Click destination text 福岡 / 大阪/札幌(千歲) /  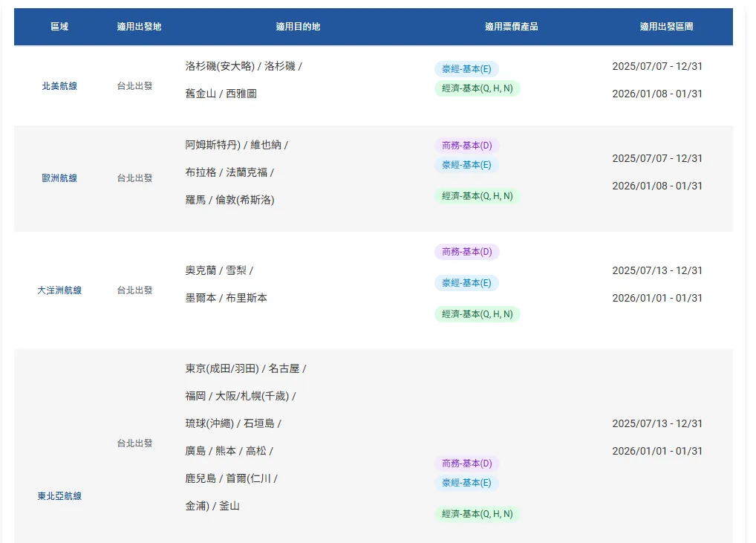(241, 396)
